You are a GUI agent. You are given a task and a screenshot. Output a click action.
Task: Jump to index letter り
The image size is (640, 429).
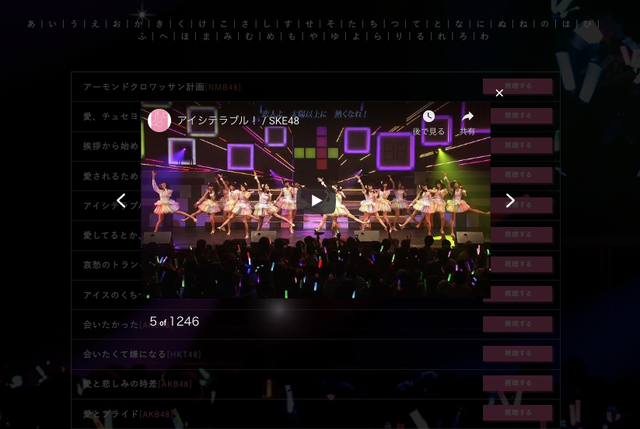click(x=399, y=36)
